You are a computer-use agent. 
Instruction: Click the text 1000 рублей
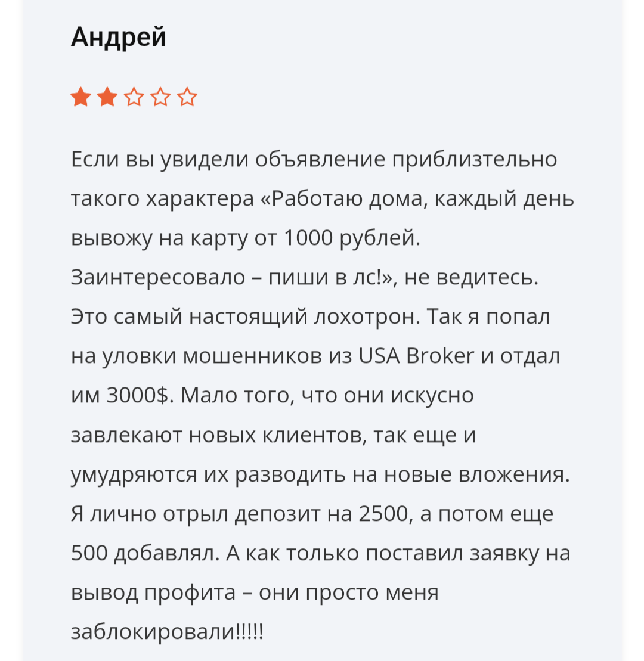tap(352, 237)
